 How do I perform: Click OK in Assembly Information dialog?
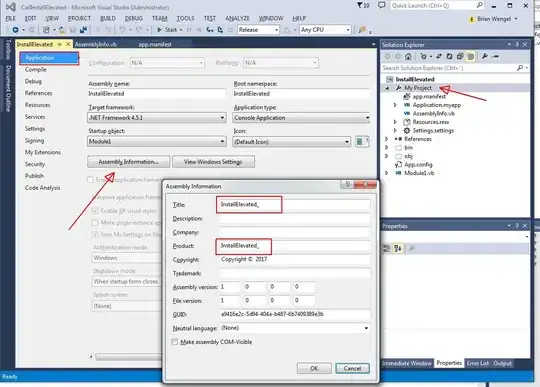(314, 368)
